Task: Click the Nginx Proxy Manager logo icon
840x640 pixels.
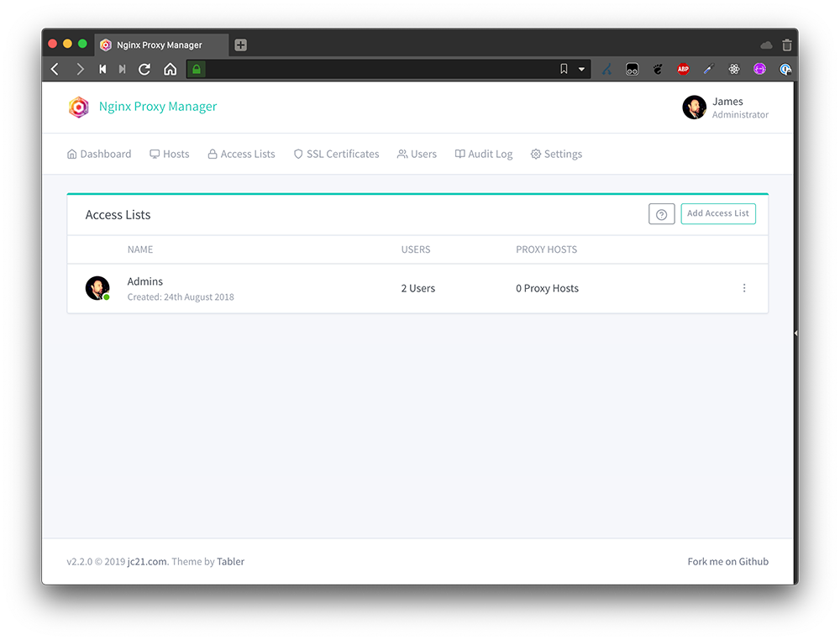Action: click(78, 108)
